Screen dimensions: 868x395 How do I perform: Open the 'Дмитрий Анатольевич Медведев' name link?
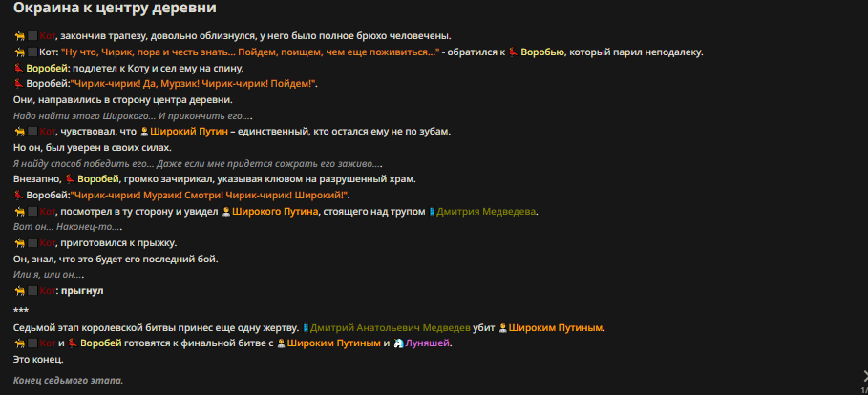[391, 327]
